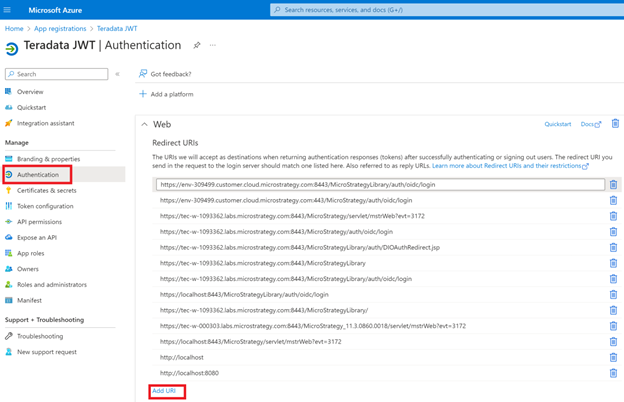This screenshot has width=624, height=402.
Task: Delete the MicroStrategyLibrary env-309499 8443 redirect URI
Action: click(613, 185)
